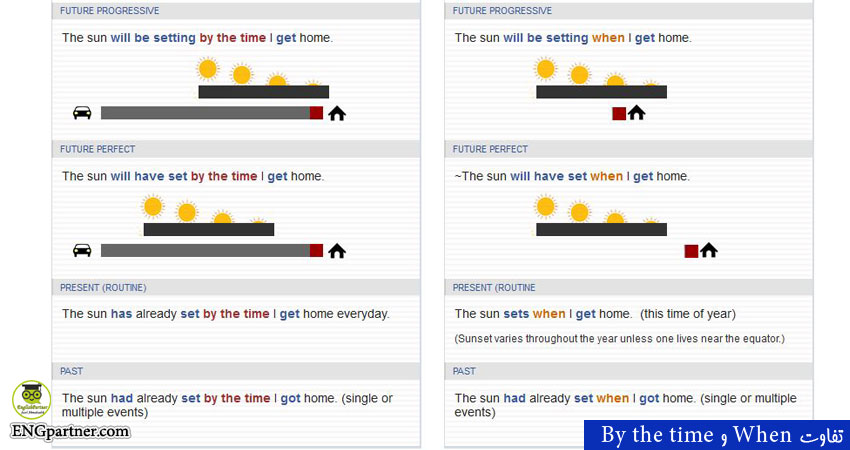Viewport: 850px width, 450px height.
Task: Click the house icon in right Future Perfect diagram
Action: 709,250
